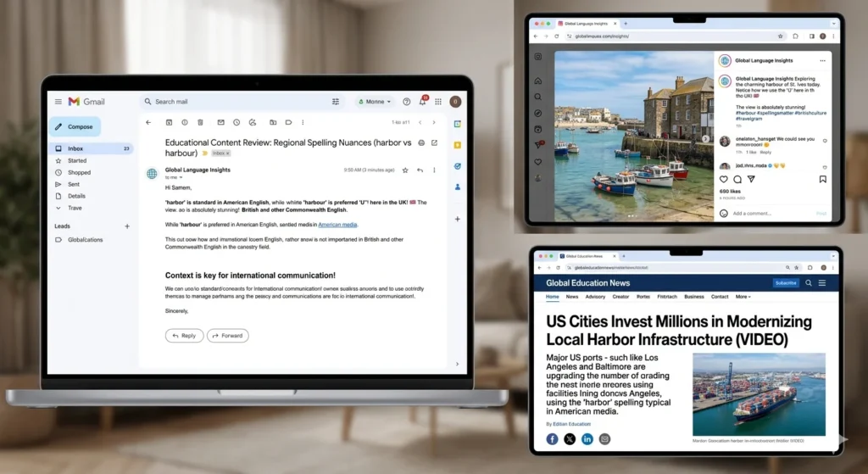Click the trash icon to delete email
Image resolution: width=868 pixels, height=474 pixels.
pyautogui.click(x=199, y=122)
